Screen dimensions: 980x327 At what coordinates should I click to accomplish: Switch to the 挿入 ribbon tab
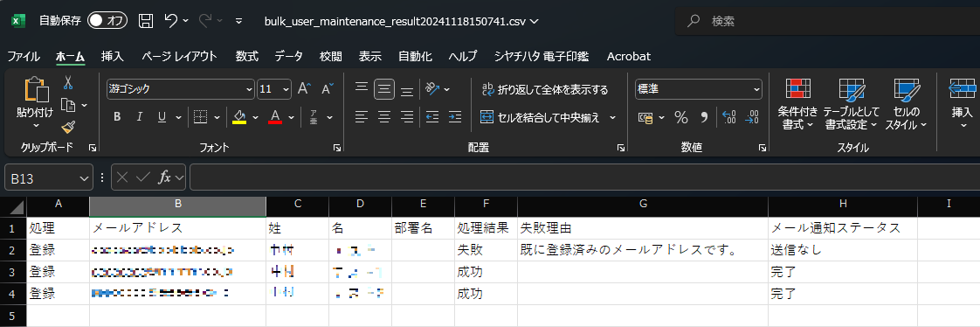113,56
